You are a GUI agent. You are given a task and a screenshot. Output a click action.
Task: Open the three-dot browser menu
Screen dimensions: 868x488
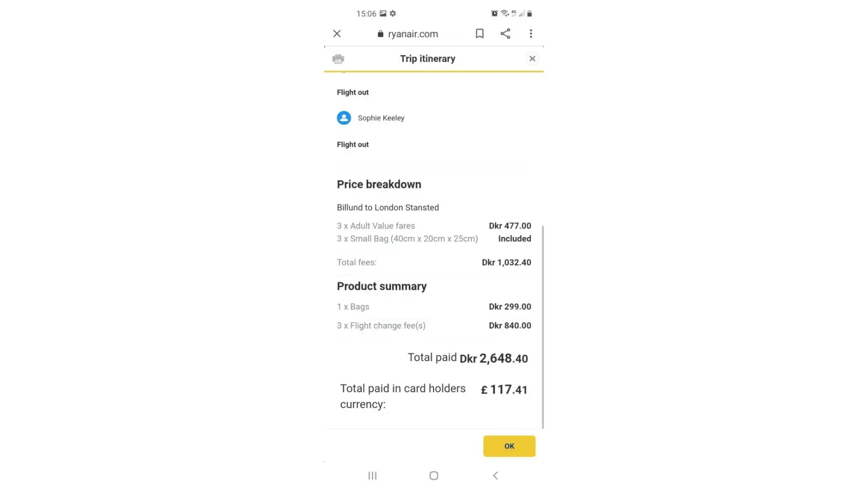[x=531, y=34]
